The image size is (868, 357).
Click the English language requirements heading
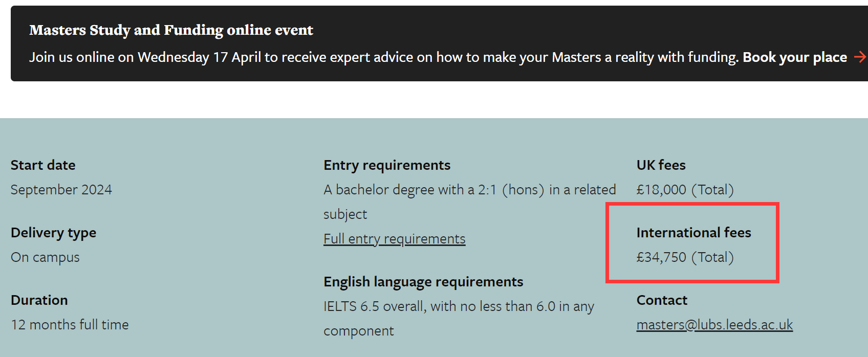click(423, 282)
